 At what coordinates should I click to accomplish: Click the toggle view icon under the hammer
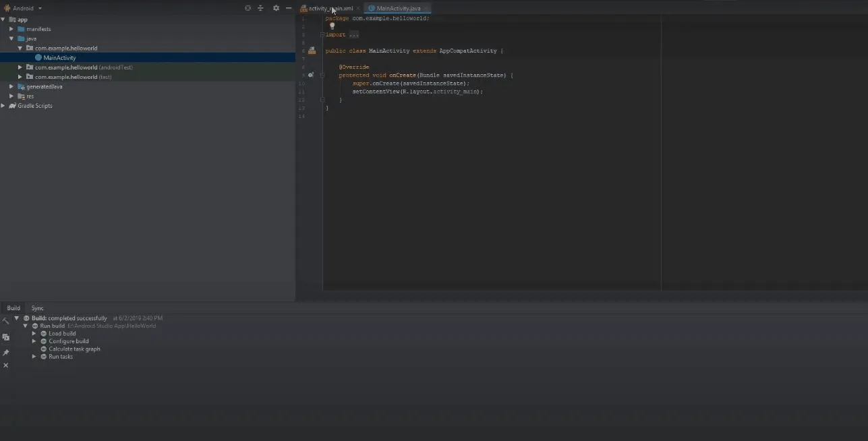pyautogui.click(x=6, y=337)
